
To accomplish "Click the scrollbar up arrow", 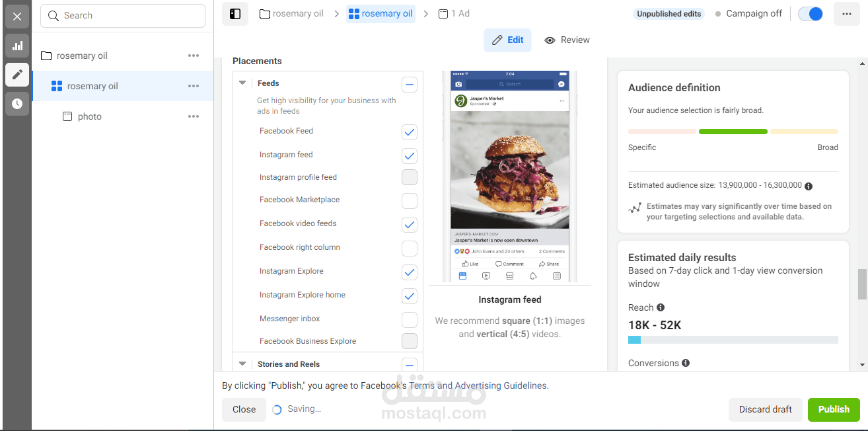I will [862, 63].
